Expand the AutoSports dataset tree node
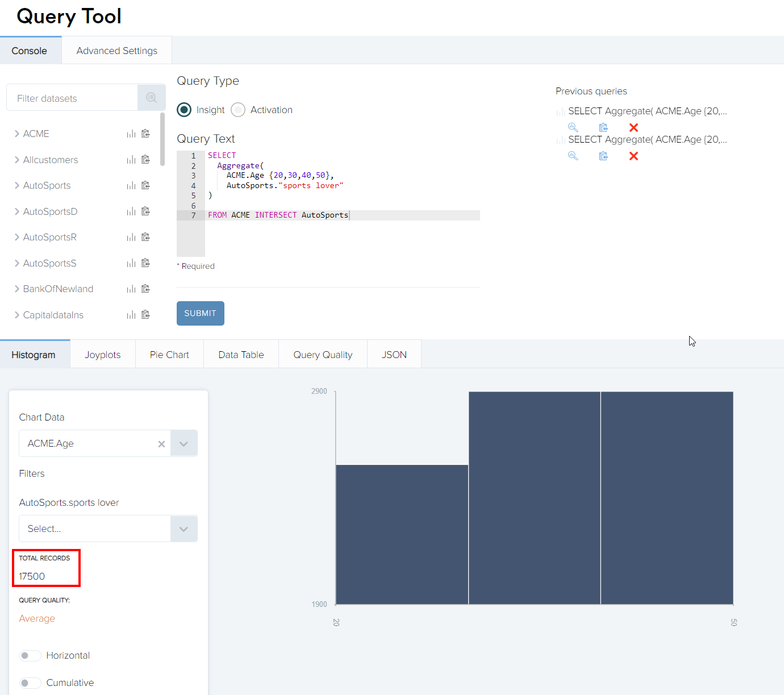 17,185
